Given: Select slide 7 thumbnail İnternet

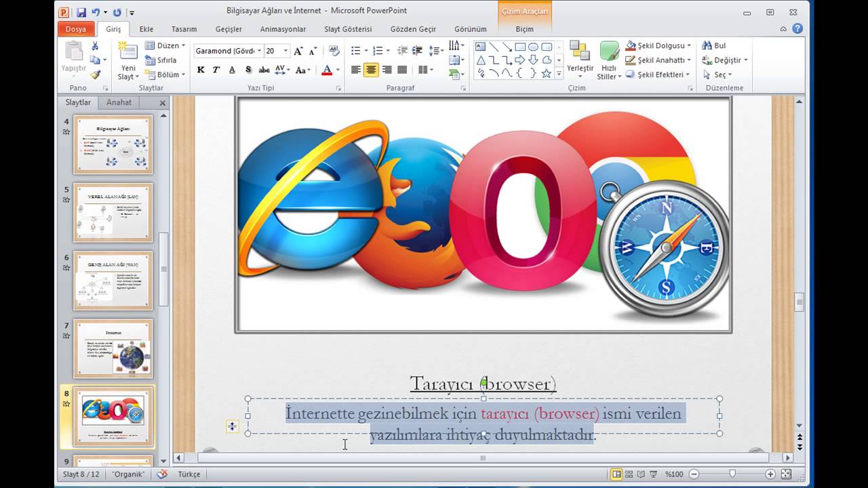Looking at the screenshot, I should 113,348.
